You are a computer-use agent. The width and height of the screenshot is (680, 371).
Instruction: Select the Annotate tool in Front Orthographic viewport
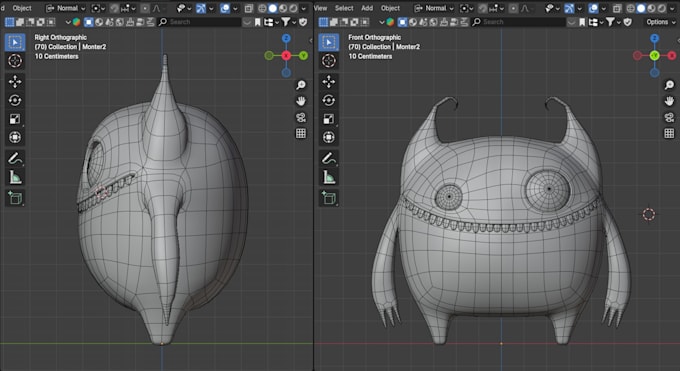329,159
